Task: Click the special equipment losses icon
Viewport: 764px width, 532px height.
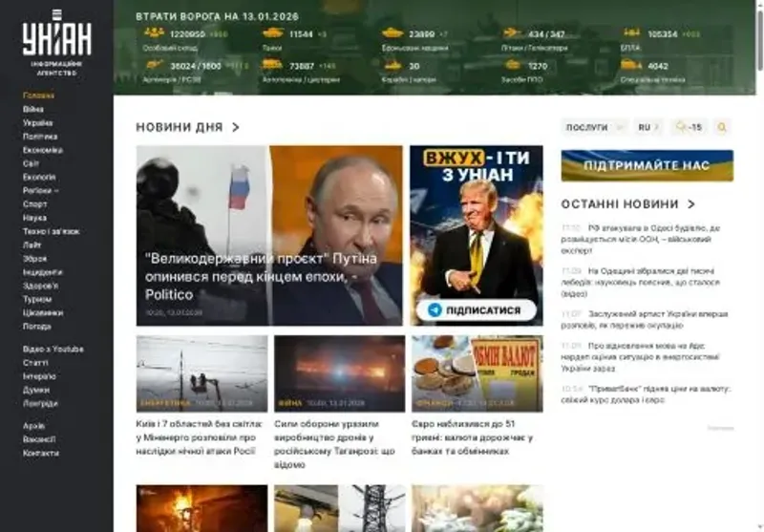Action: [631, 65]
